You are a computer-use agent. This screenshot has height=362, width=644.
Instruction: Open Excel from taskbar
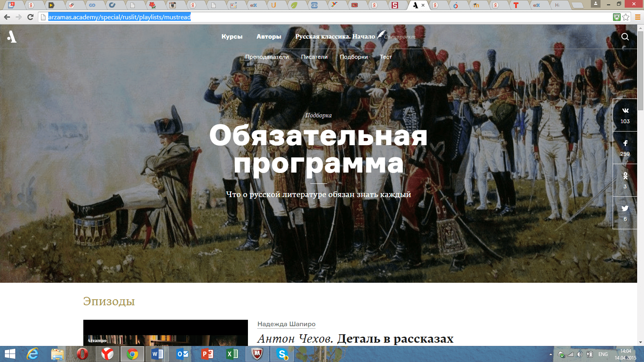(232, 354)
